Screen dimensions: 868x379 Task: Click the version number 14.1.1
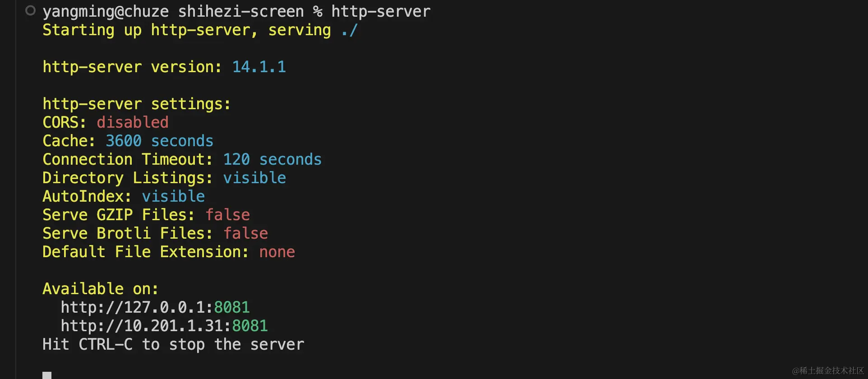click(x=259, y=67)
